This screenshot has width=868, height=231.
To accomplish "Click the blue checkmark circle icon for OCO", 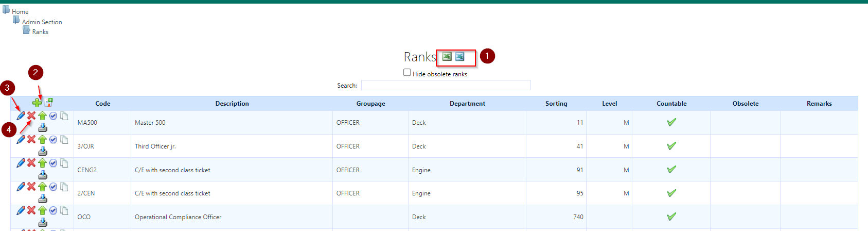I will [x=53, y=210].
